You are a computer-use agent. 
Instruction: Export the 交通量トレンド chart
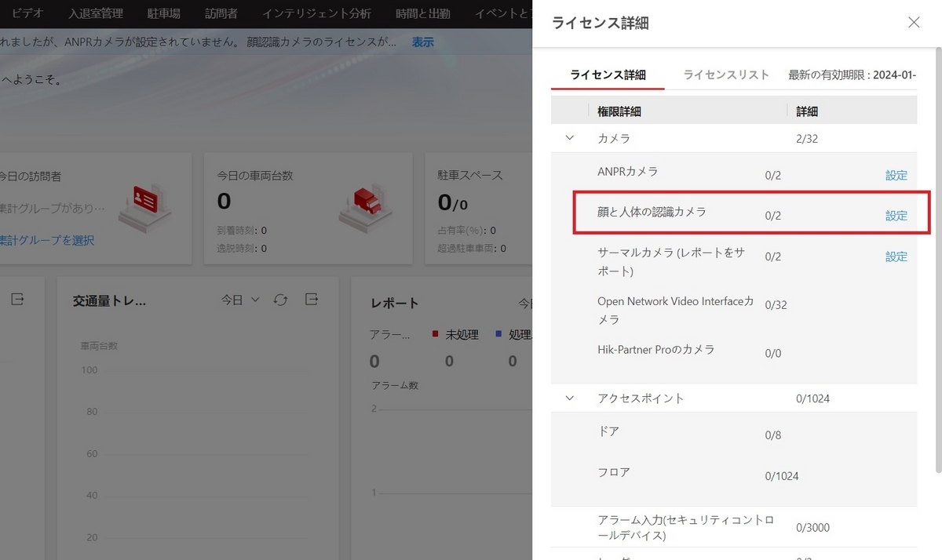(312, 300)
